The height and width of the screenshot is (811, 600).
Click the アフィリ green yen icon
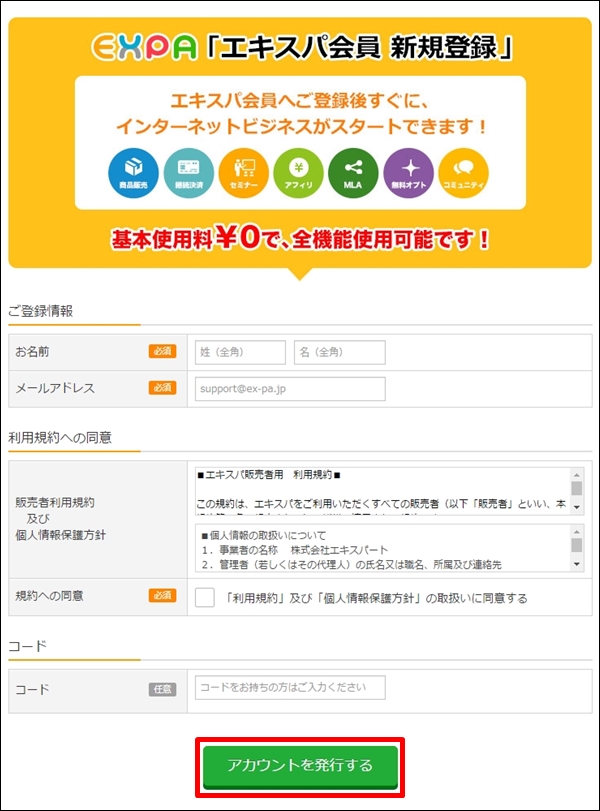coord(298,173)
